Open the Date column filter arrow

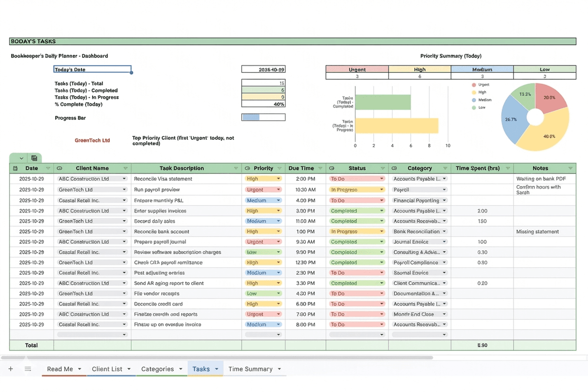click(x=48, y=168)
